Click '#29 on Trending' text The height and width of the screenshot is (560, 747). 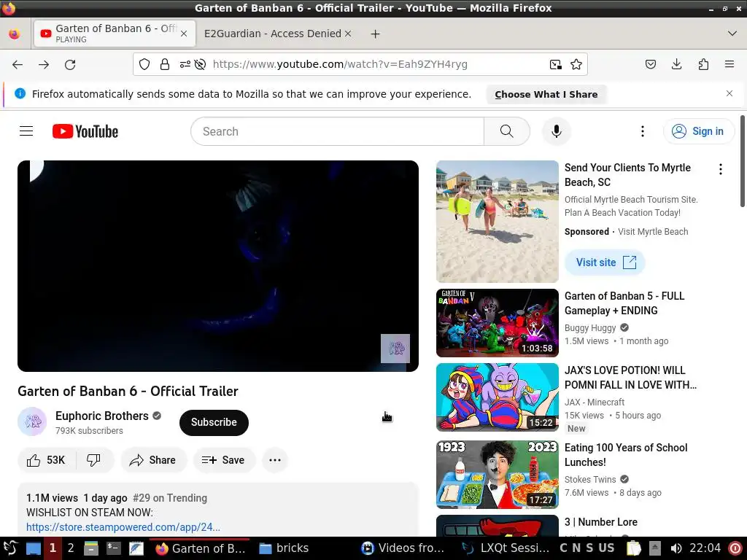[170, 498]
